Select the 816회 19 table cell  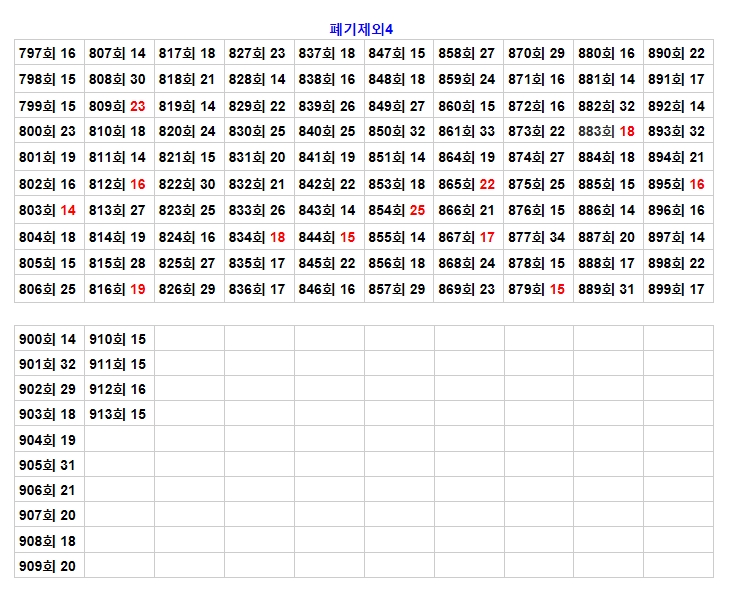click(x=118, y=288)
